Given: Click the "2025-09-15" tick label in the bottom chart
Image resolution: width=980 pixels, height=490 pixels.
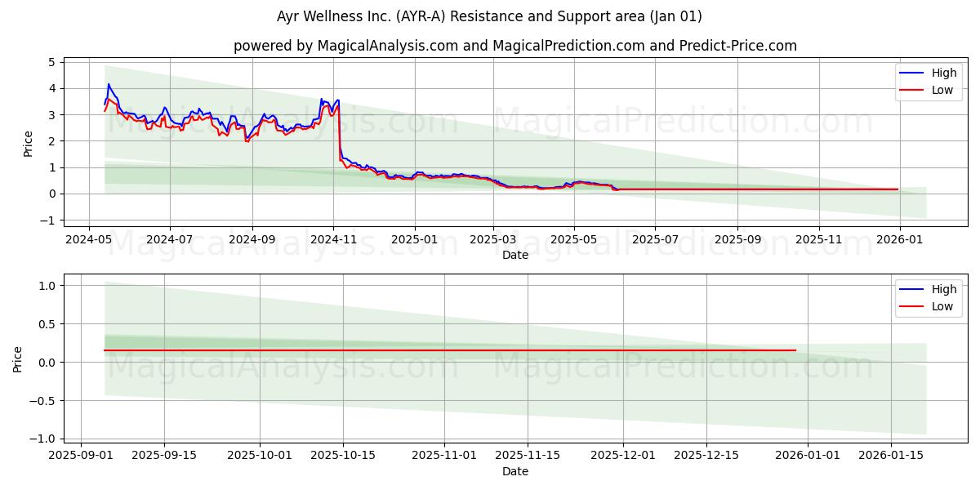Looking at the screenshot, I should tap(164, 456).
